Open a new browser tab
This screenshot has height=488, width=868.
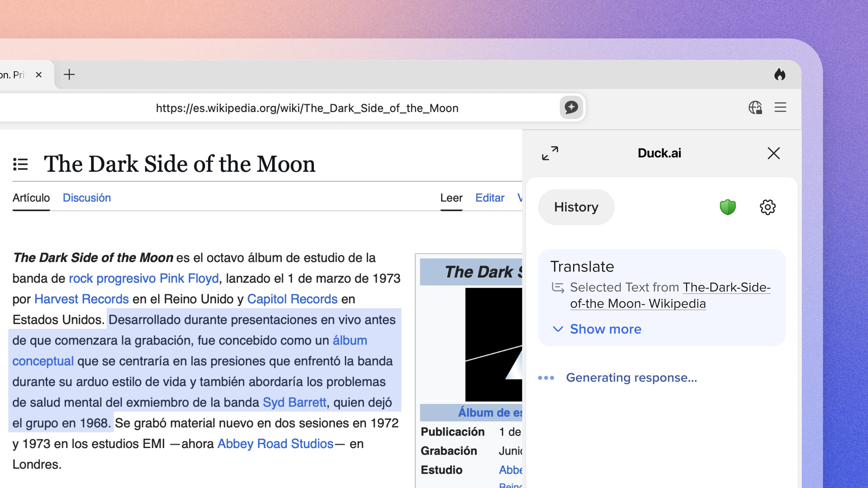[x=69, y=74]
